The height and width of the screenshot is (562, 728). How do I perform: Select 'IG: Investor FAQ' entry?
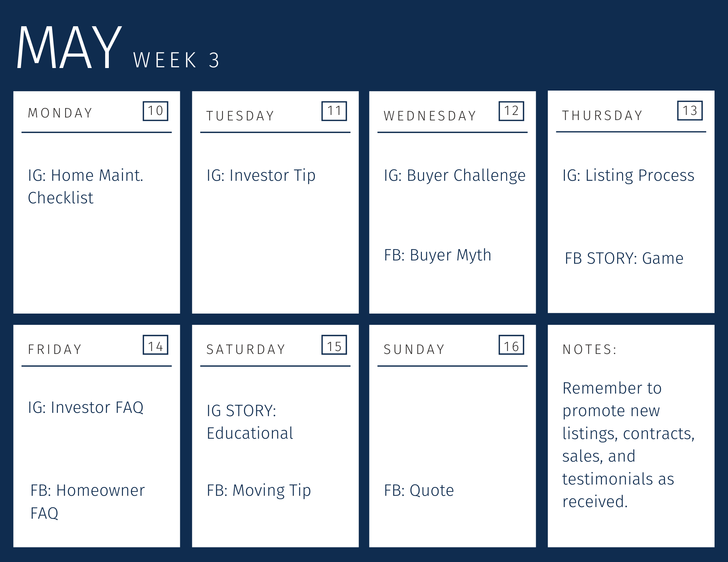[86, 407]
